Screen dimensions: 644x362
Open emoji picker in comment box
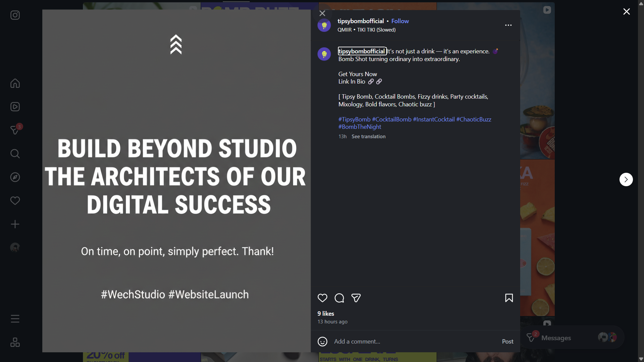point(323,342)
